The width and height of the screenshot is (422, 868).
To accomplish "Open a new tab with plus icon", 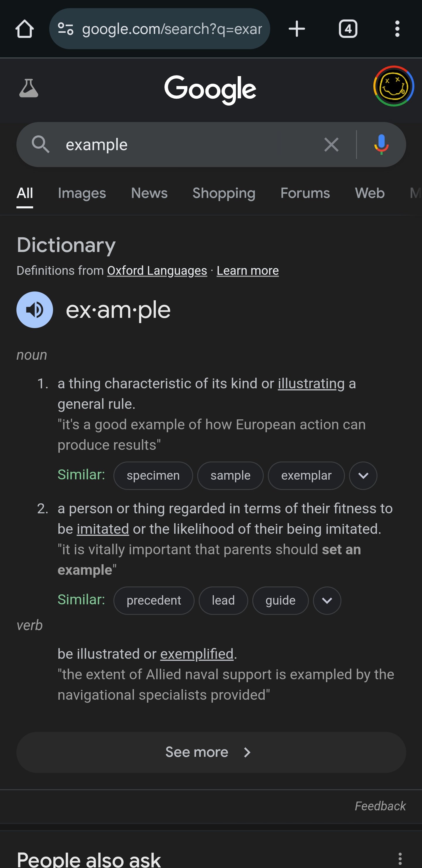I will pyautogui.click(x=297, y=29).
